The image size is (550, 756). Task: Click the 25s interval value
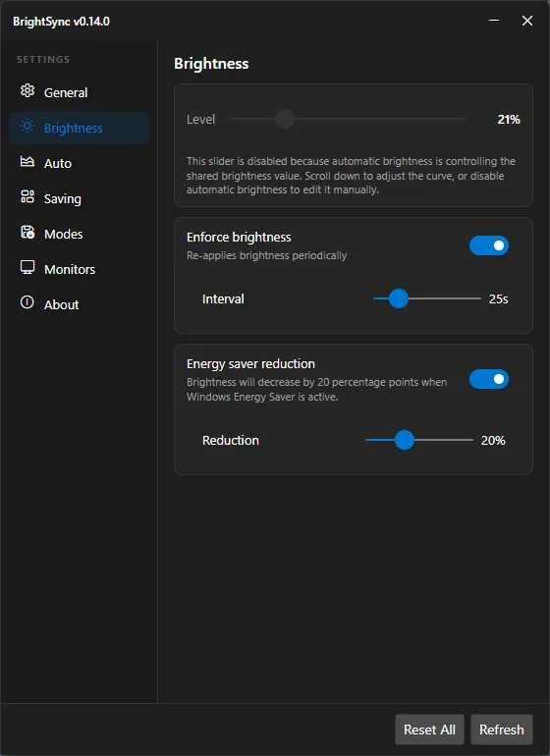[x=498, y=298]
